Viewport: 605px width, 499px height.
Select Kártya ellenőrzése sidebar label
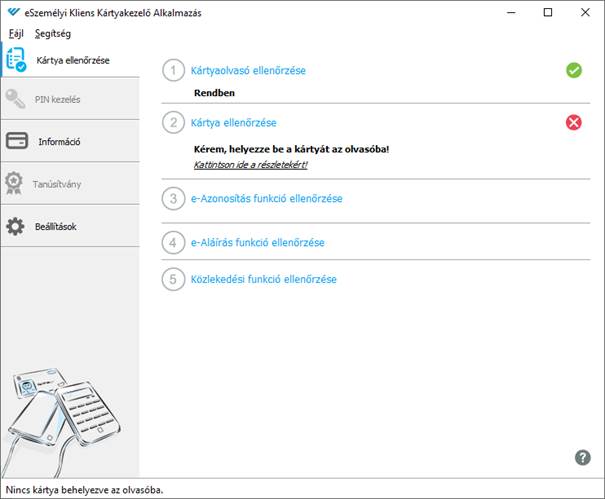73,60
